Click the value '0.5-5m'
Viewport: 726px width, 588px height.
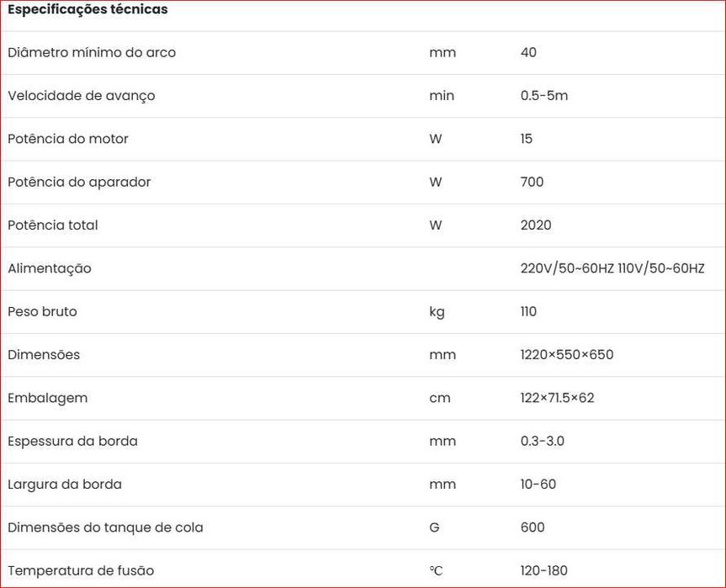tap(544, 96)
